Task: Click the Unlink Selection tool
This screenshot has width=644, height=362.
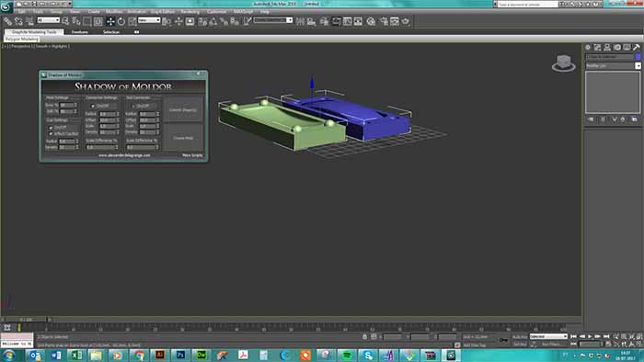Action: click(x=18, y=21)
